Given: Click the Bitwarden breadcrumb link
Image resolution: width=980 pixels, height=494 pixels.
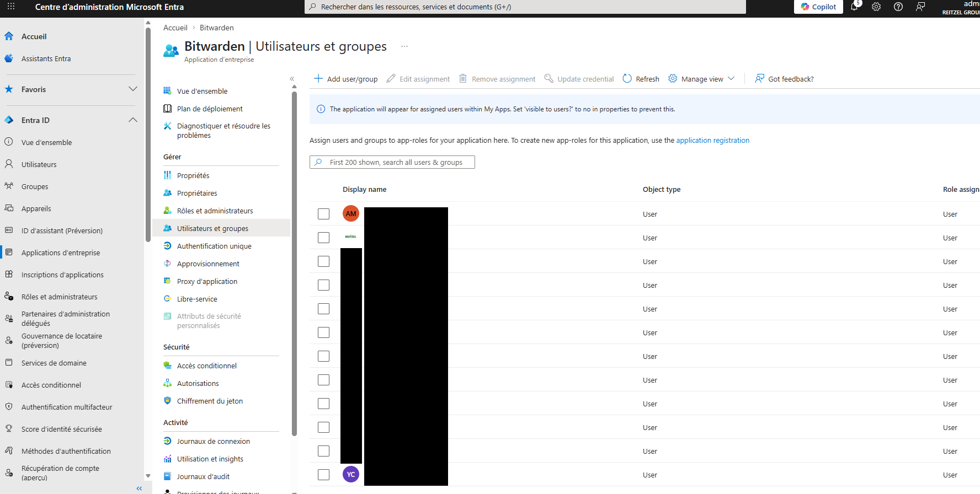Looking at the screenshot, I should pyautogui.click(x=216, y=28).
